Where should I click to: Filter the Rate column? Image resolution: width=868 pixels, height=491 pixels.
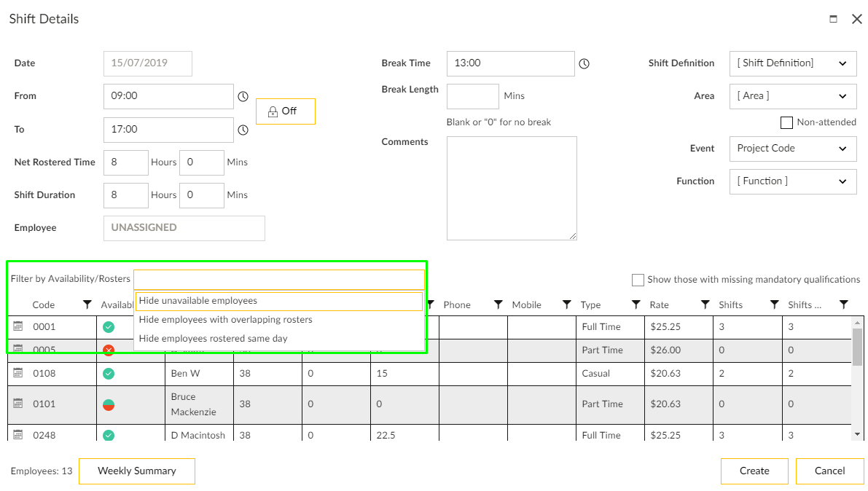705,305
